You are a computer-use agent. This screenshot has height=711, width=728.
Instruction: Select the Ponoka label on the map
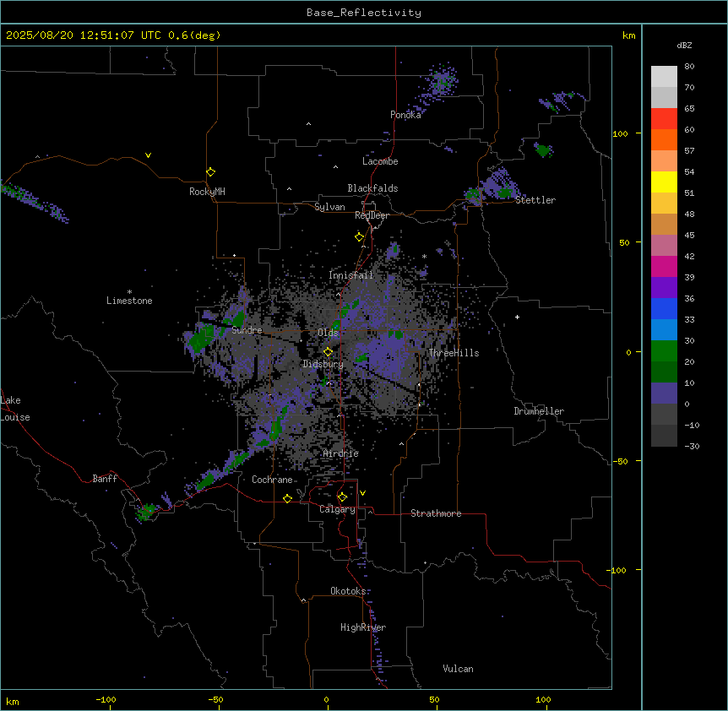(x=405, y=115)
